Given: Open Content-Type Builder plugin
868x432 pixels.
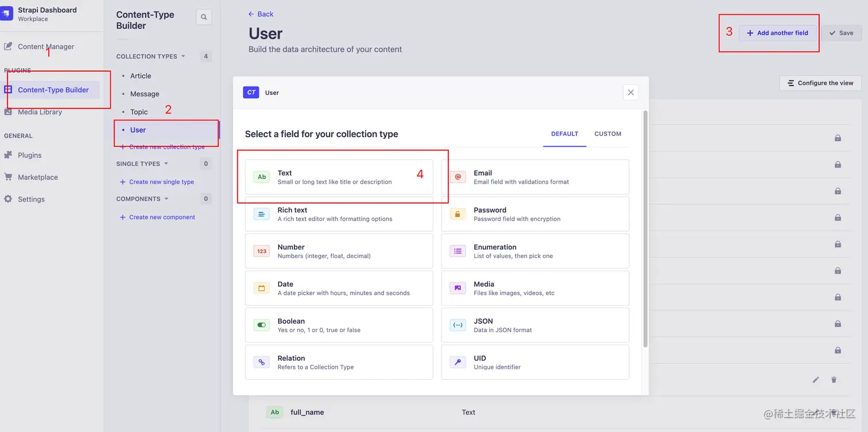Looking at the screenshot, I should [x=53, y=89].
